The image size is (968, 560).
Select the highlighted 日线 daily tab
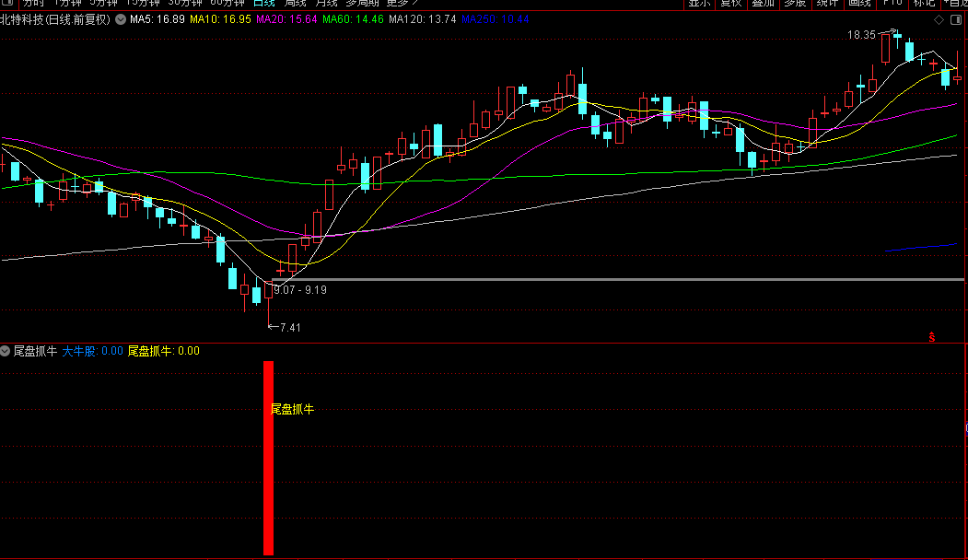(264, 3)
